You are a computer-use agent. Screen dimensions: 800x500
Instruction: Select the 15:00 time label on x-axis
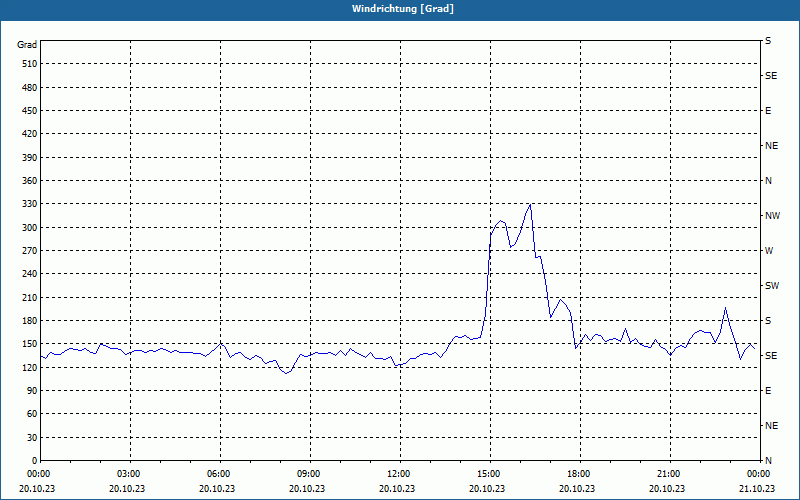[x=490, y=474]
